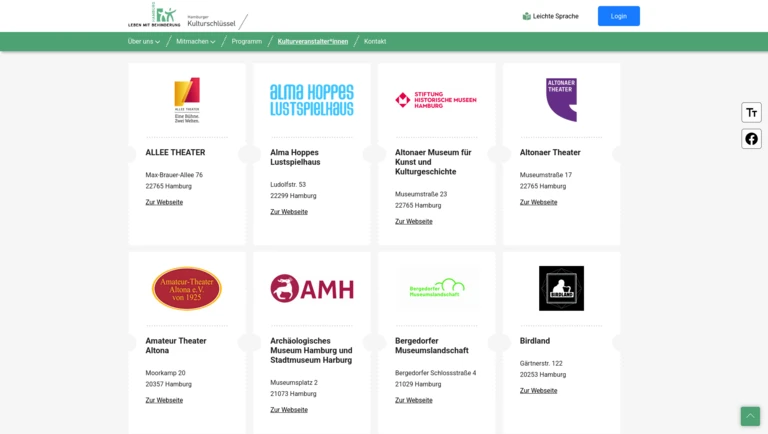Click the Bergedorfer Museumslandschaft heading
Viewport: 768px width, 434px height.
[432, 346]
